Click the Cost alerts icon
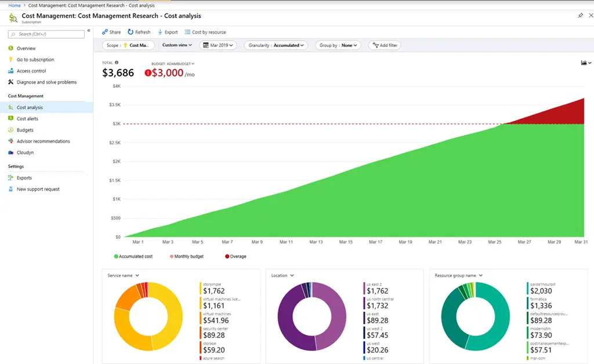This screenshot has height=364, width=594. [10, 118]
